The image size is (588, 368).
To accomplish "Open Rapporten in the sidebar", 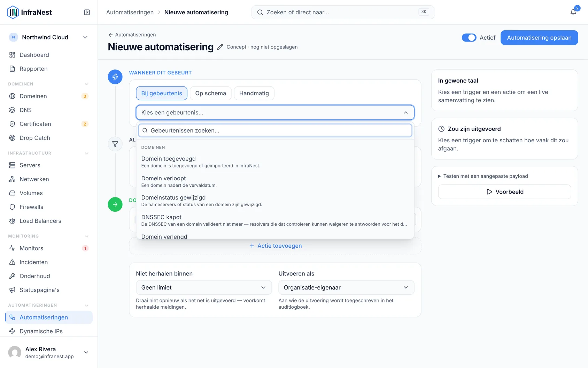I will [x=49, y=69].
